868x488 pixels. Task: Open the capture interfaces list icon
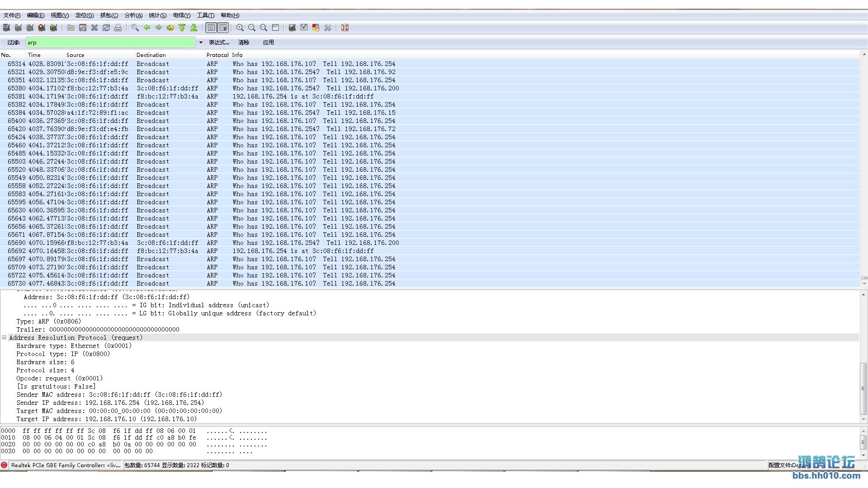pyautogui.click(x=6, y=28)
